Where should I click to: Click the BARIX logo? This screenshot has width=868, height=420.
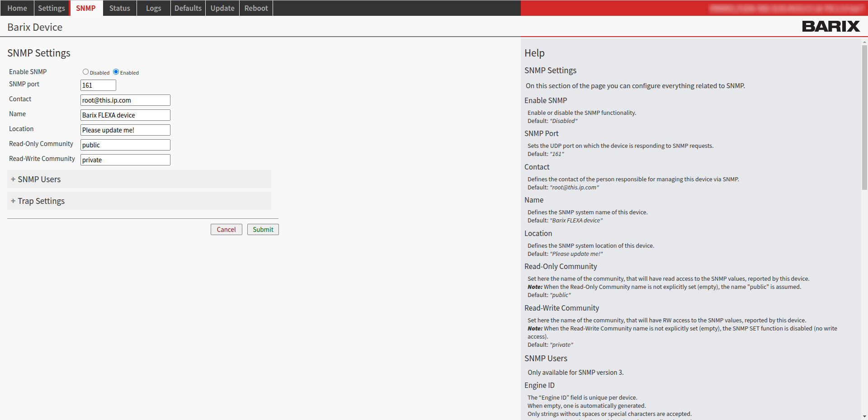(831, 26)
